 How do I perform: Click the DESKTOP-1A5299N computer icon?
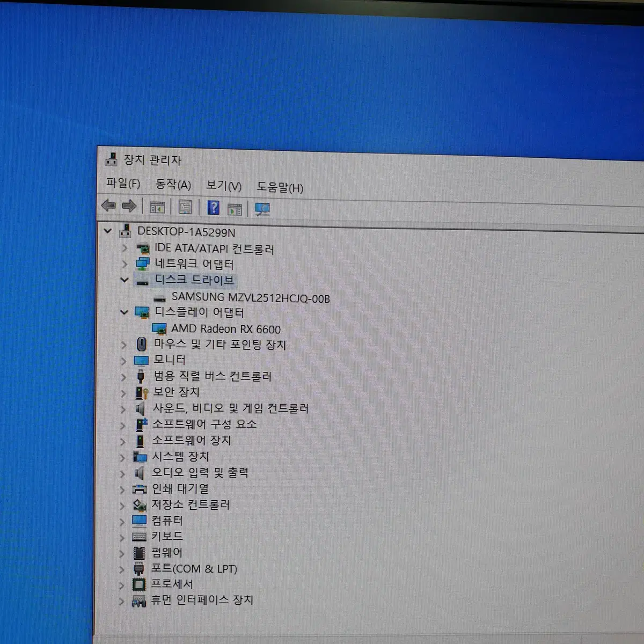(x=125, y=231)
